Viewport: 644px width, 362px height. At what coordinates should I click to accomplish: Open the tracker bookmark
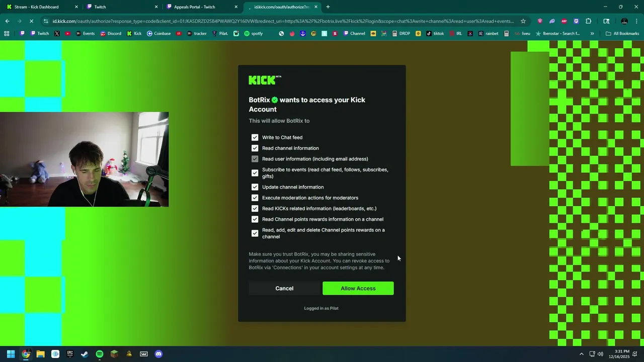[196, 34]
